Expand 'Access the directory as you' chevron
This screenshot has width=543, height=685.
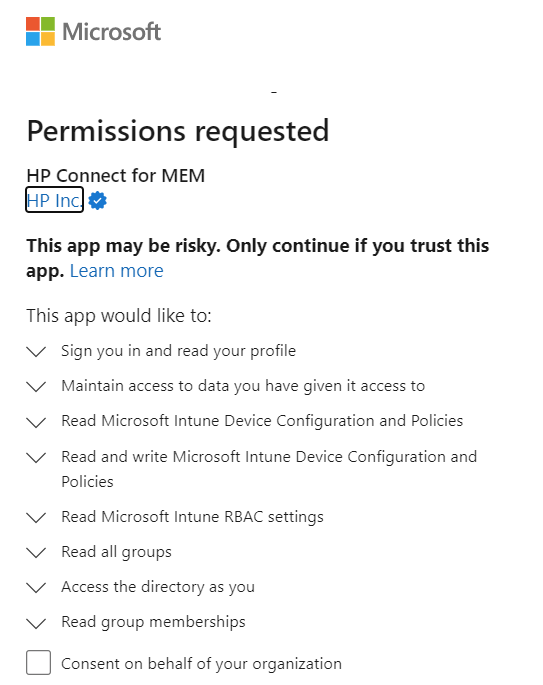pos(36,587)
